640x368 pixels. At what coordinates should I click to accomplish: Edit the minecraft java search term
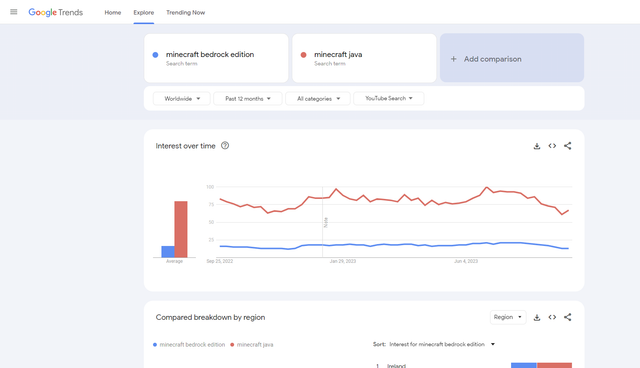pos(364,58)
